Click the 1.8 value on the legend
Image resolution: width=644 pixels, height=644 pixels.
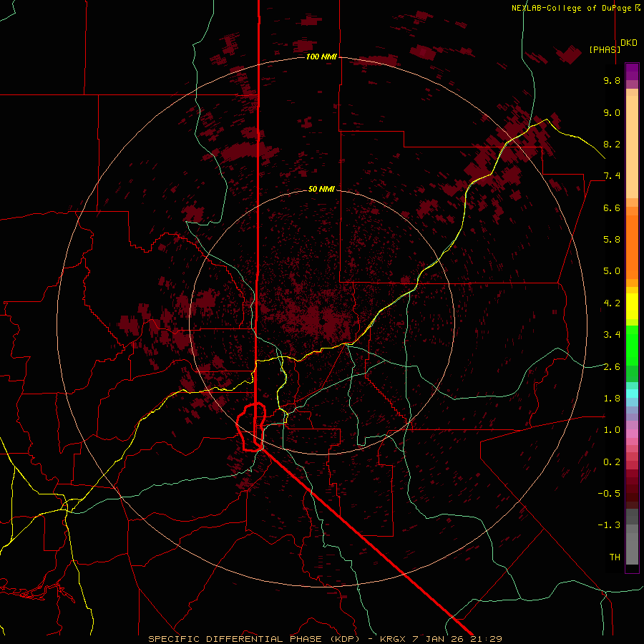click(612, 399)
